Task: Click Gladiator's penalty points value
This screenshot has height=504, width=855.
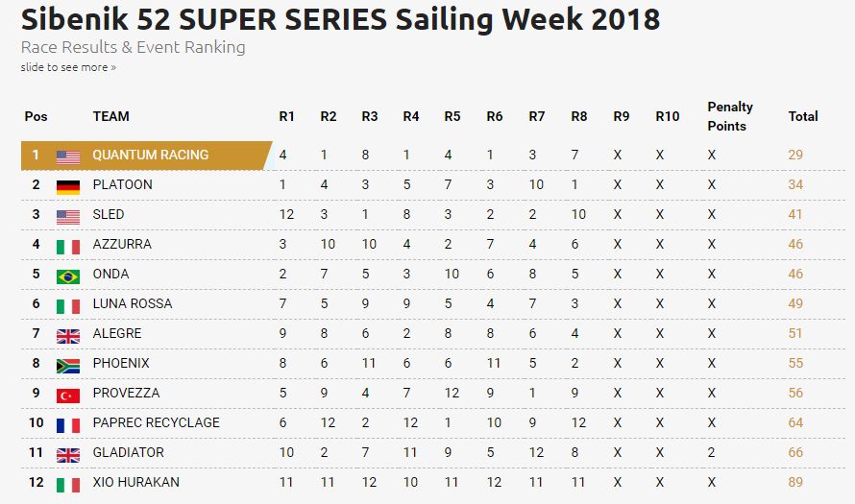Action: pyautogui.click(x=711, y=452)
